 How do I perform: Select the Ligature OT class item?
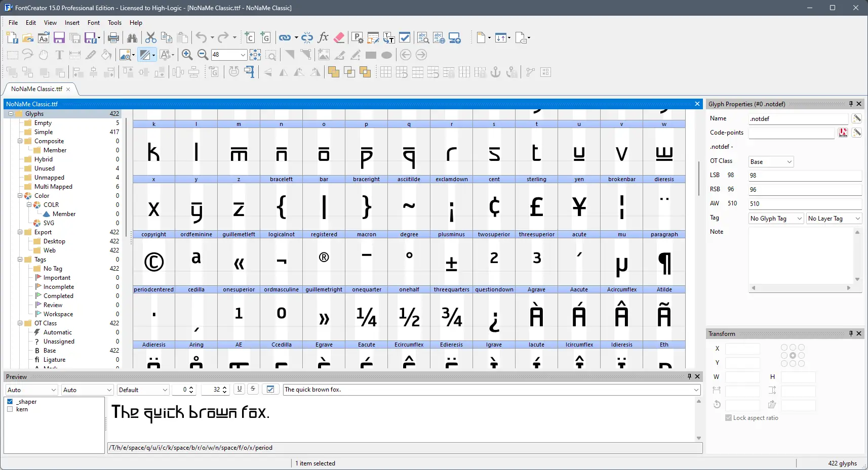[54, 360]
